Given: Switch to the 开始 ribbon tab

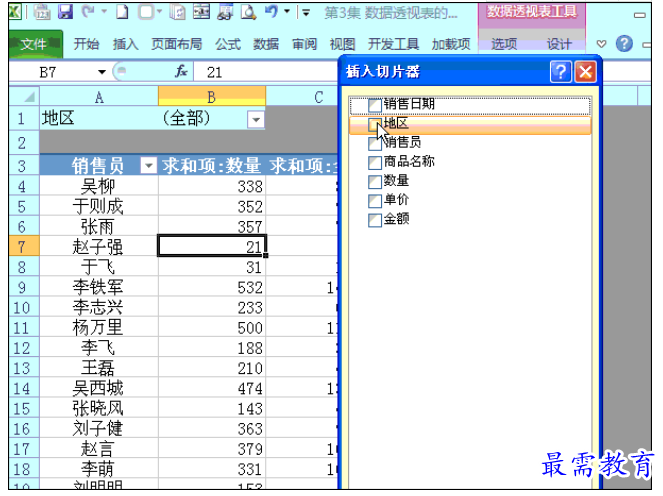Looking at the screenshot, I should [x=86, y=44].
